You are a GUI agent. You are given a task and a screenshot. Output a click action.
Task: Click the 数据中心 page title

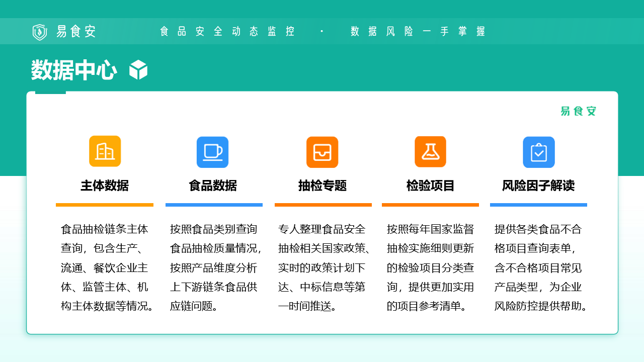tap(74, 70)
